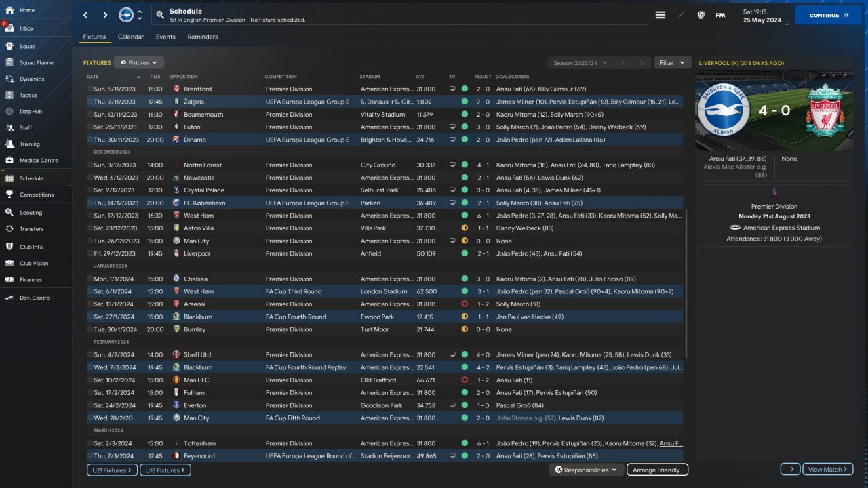Image resolution: width=868 pixels, height=488 pixels.
Task: Click the search magnifier icon in top bar
Action: pyautogui.click(x=159, y=15)
